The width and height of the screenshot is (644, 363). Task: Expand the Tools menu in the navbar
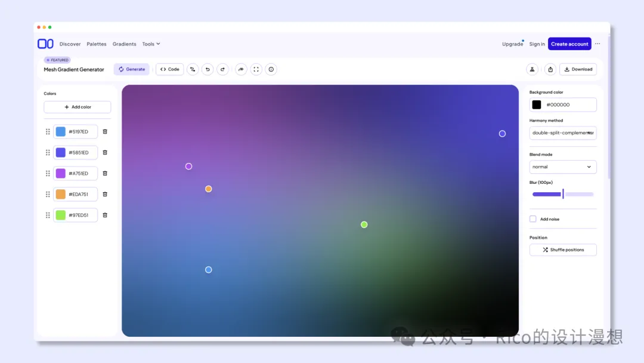pos(151,44)
